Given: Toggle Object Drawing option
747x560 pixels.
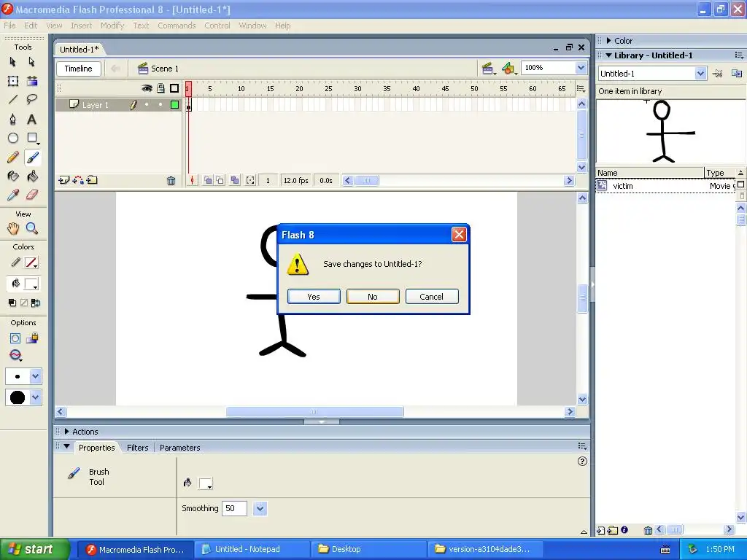Looking at the screenshot, I should coord(15,338).
